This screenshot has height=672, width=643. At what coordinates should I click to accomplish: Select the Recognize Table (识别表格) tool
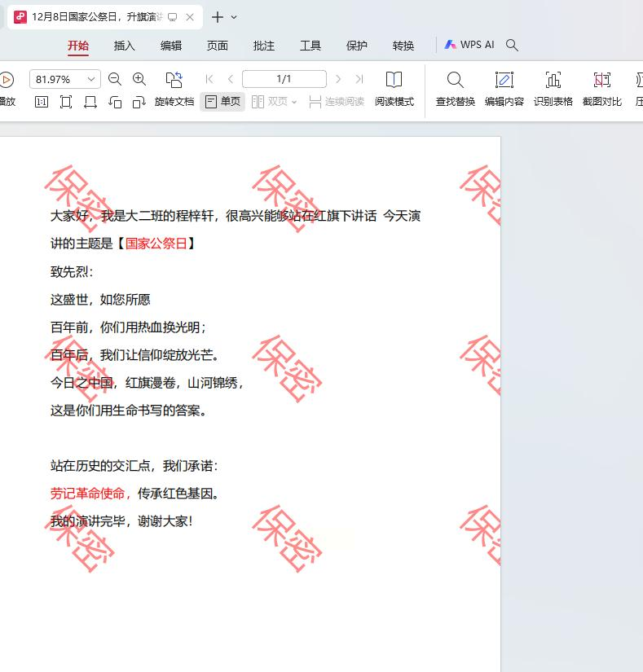click(553, 89)
